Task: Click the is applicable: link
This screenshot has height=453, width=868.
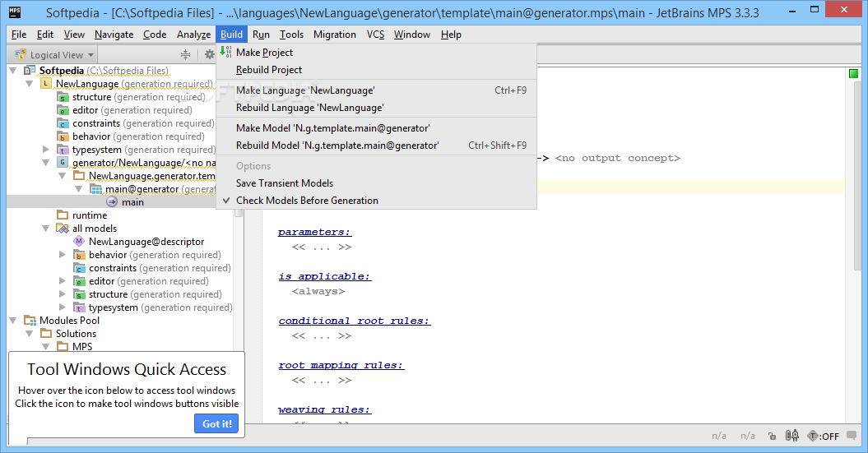Action: point(325,276)
